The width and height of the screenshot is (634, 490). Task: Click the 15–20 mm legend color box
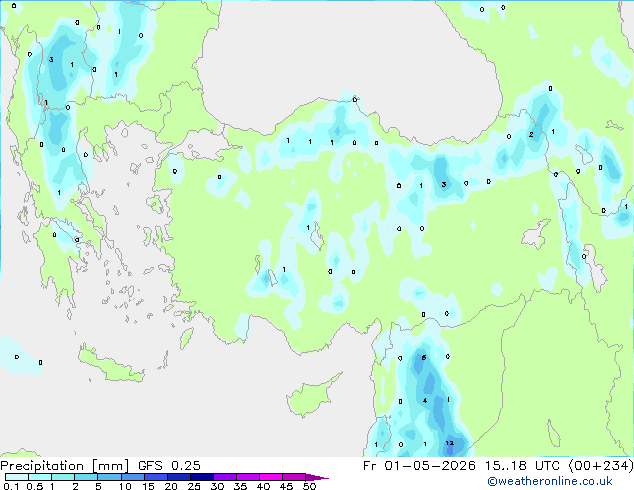point(156,477)
